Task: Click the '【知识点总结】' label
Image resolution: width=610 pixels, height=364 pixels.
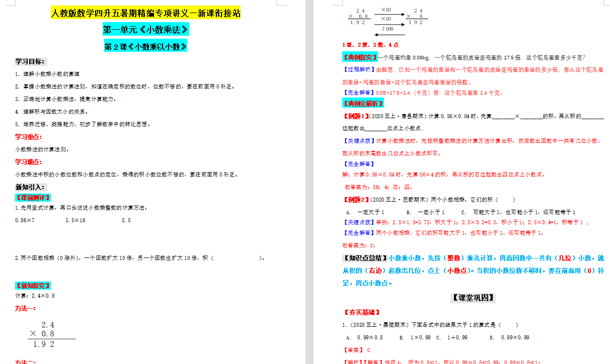Action: click(x=364, y=258)
